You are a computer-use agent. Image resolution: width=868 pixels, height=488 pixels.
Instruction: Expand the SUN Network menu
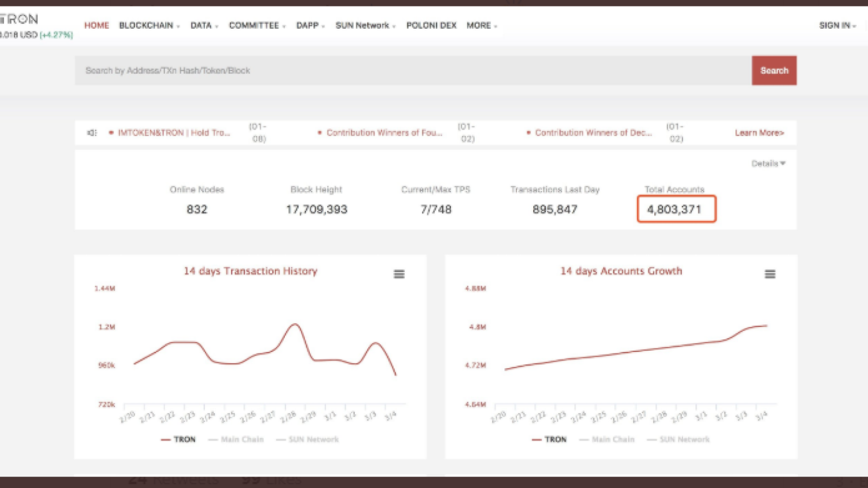click(x=366, y=25)
